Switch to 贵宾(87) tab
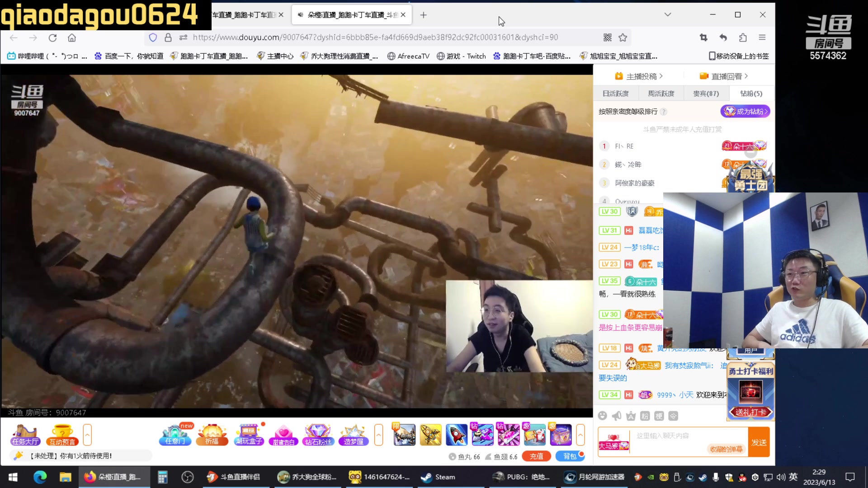 (706, 94)
